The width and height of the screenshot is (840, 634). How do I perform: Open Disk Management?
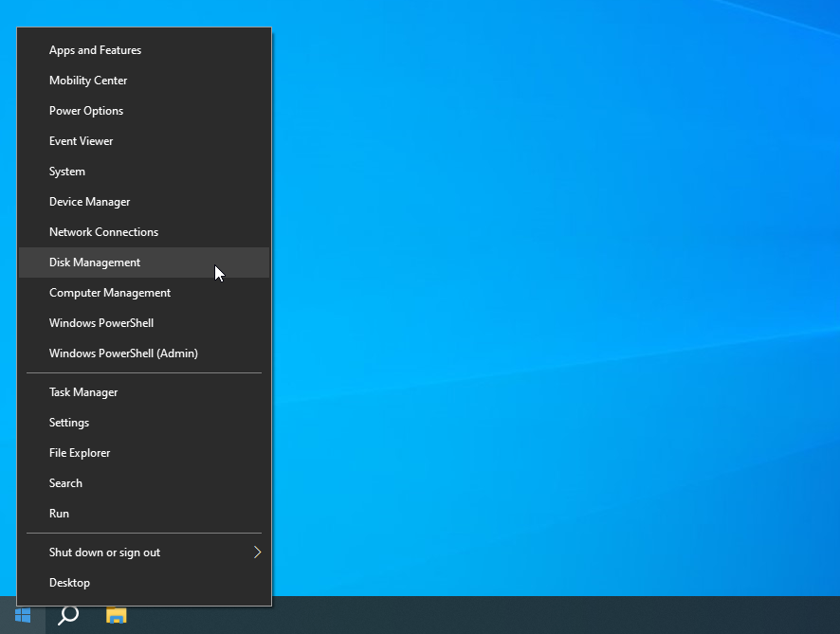coord(144,263)
